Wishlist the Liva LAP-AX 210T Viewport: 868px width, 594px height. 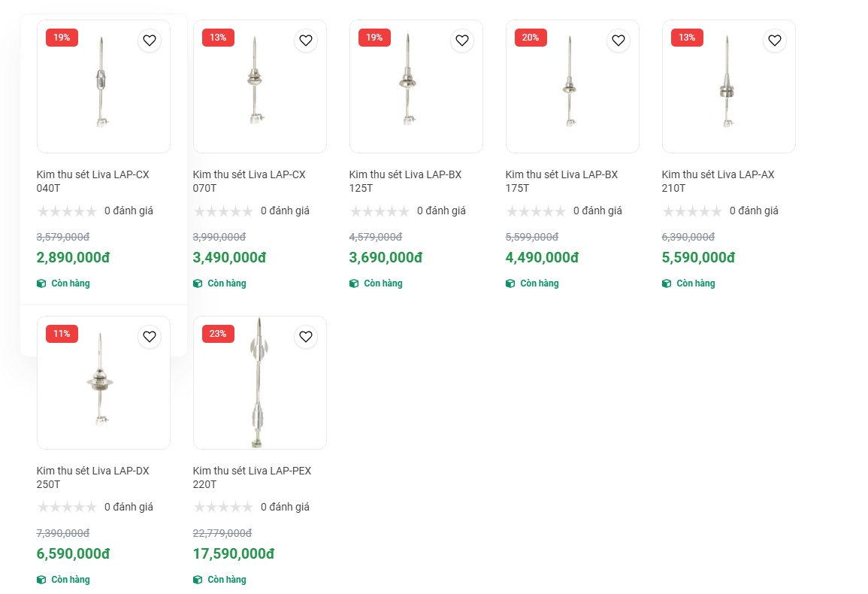point(775,41)
